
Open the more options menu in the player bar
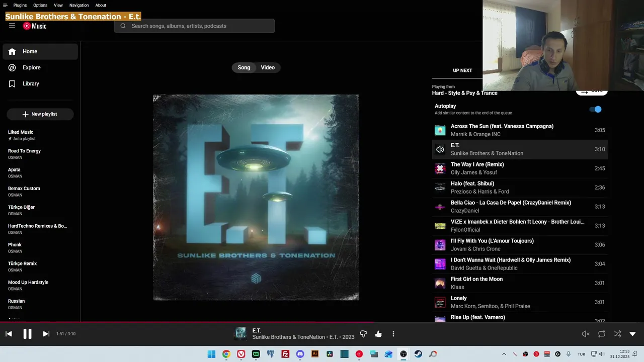coord(393,334)
